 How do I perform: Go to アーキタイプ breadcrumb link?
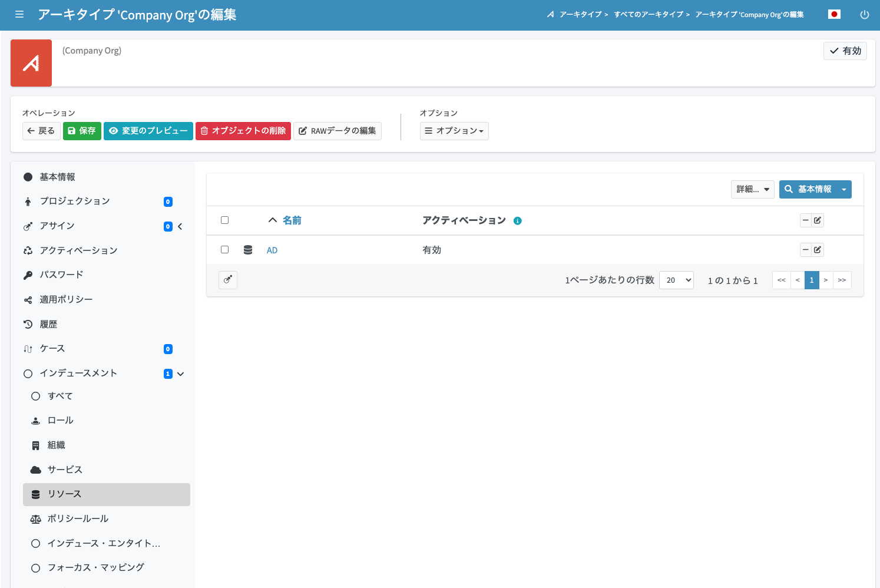(x=581, y=15)
